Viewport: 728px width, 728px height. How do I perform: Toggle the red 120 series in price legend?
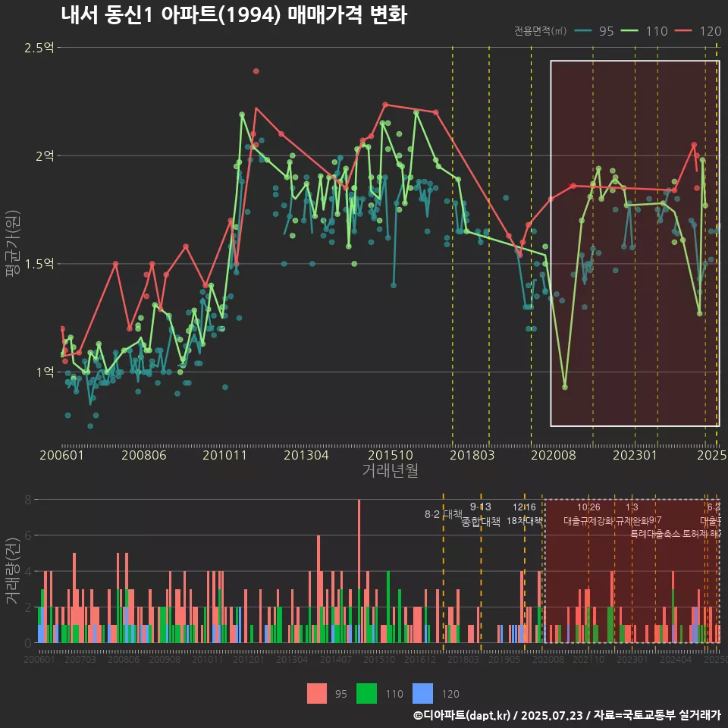point(698,31)
